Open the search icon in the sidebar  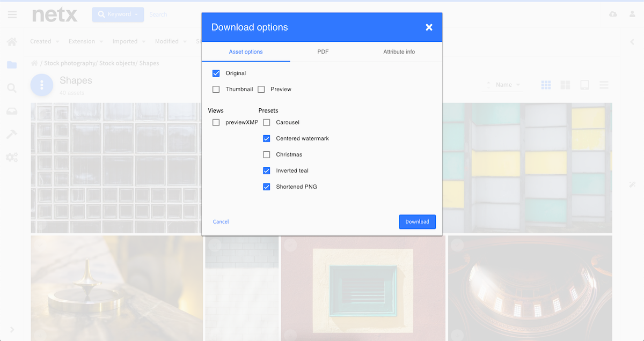tap(12, 88)
